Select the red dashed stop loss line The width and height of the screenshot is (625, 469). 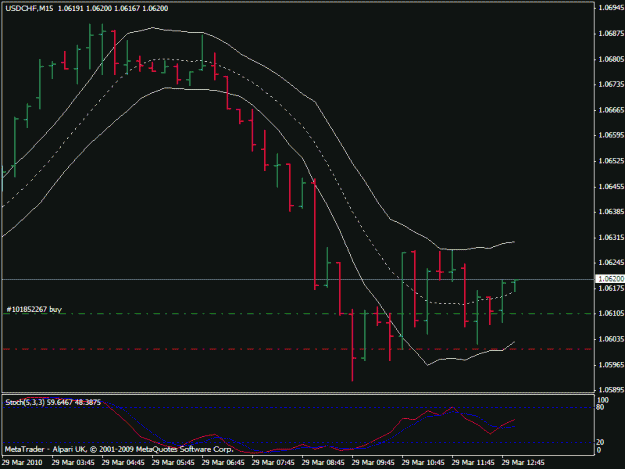pyautogui.click(x=298, y=349)
